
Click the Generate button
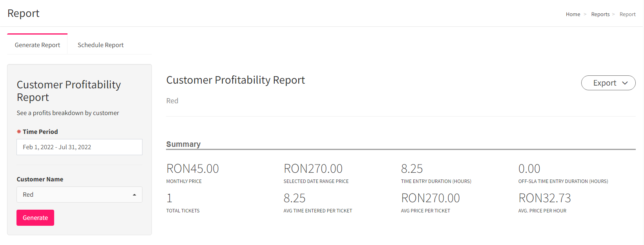click(35, 218)
